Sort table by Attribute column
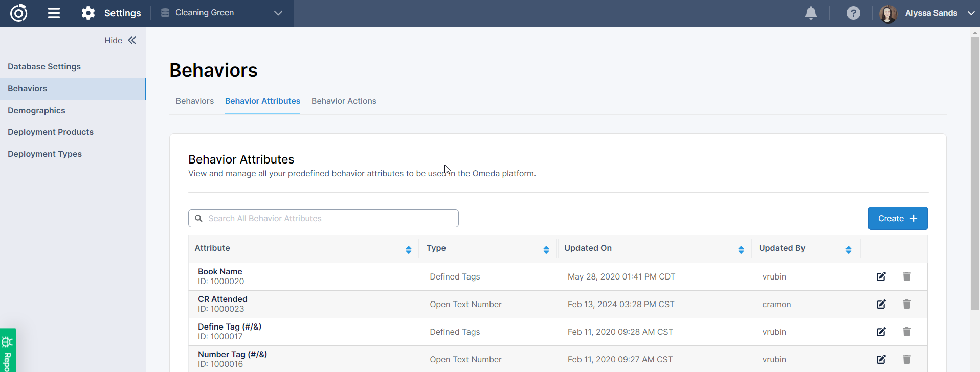This screenshot has width=980, height=372. click(x=408, y=249)
